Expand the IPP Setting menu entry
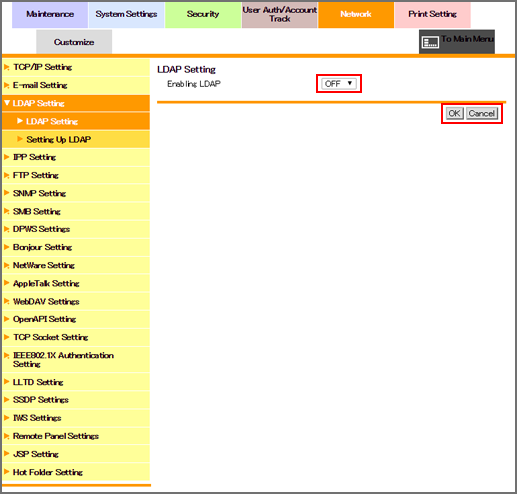This screenshot has width=517, height=494. 76,157
